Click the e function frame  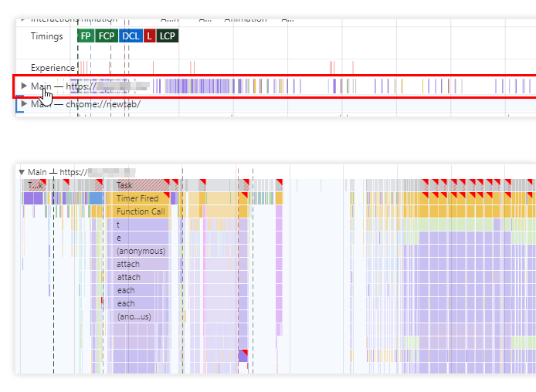point(137,238)
